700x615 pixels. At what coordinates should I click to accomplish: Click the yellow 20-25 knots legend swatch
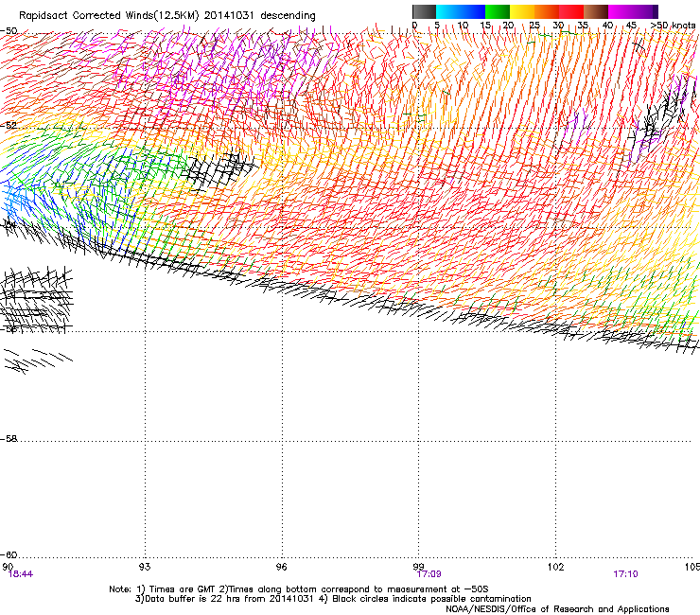[522, 11]
